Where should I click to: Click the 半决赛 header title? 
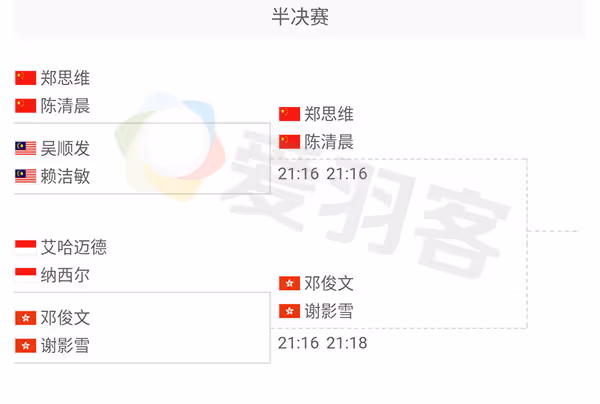300,17
